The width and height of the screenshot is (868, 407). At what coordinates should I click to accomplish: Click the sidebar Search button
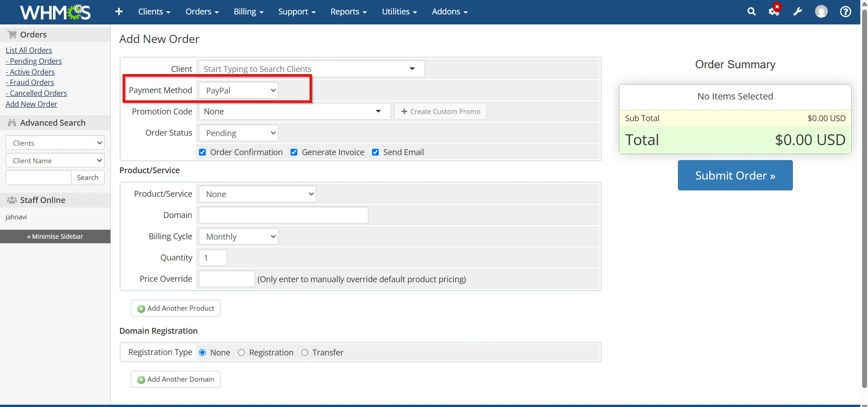coord(88,178)
